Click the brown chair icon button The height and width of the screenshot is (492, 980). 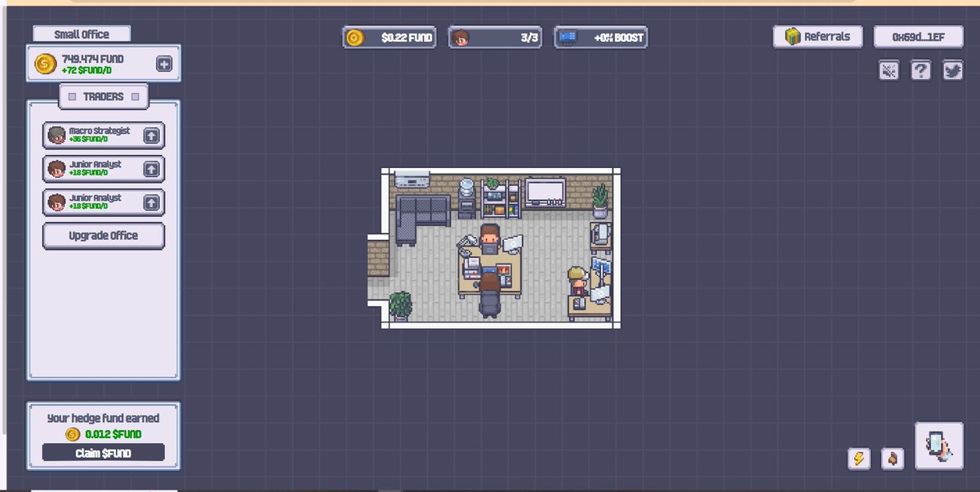893,459
